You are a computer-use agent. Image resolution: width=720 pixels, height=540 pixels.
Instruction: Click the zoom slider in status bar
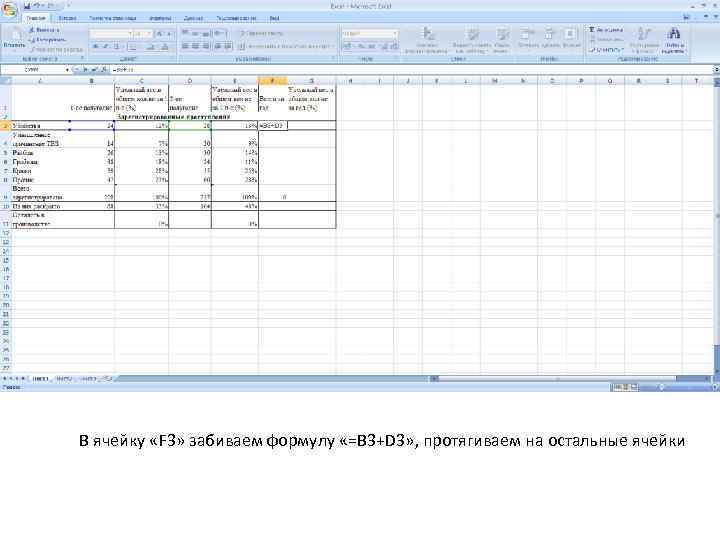(x=662, y=388)
